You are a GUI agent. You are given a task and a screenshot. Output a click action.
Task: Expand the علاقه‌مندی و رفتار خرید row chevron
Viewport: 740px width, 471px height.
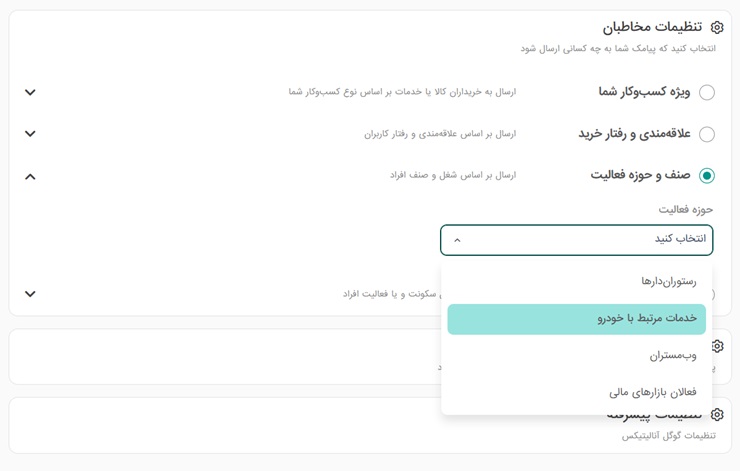tap(30, 134)
